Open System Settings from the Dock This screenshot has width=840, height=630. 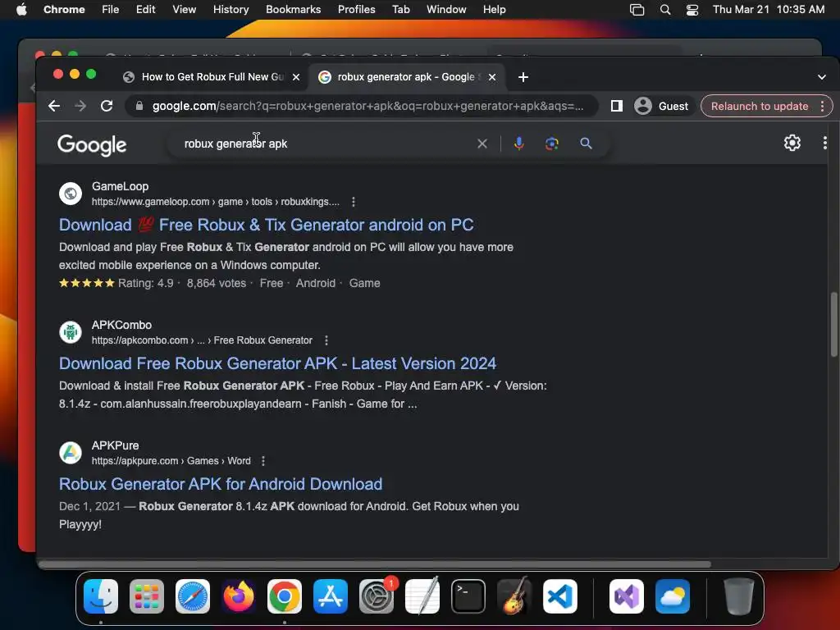point(377,596)
